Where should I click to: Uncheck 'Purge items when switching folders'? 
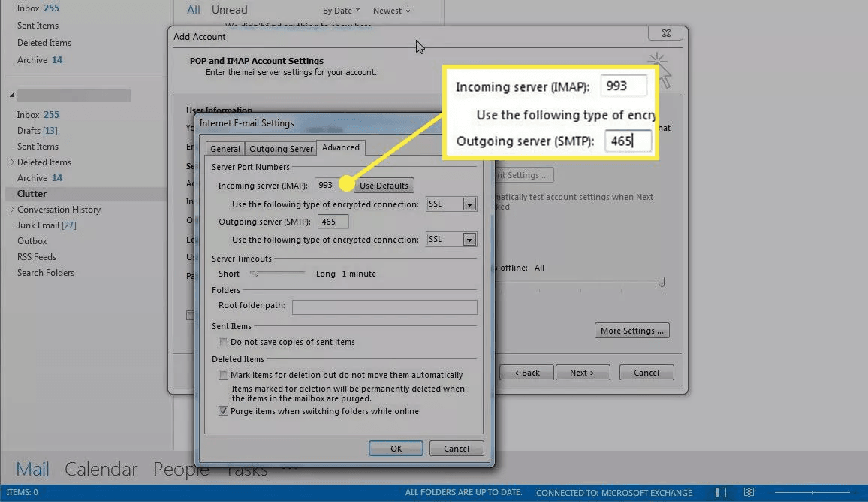[223, 411]
